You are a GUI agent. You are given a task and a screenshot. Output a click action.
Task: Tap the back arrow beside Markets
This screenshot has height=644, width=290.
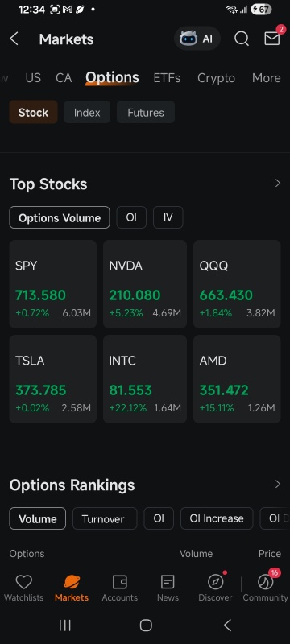(x=14, y=39)
